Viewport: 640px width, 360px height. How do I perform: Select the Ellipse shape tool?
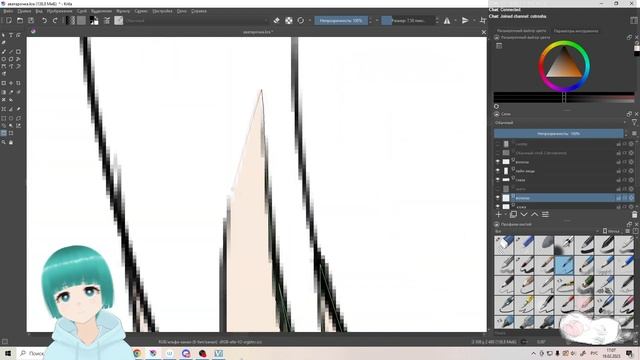4,59
